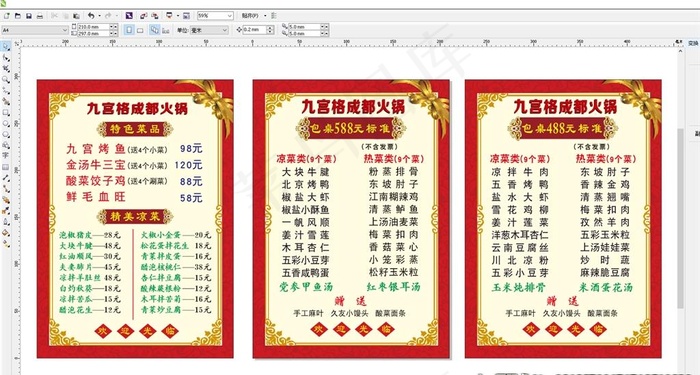This screenshot has width=700, height=375.
Task: Select the Zoom magnifier tool
Action: point(6,79)
